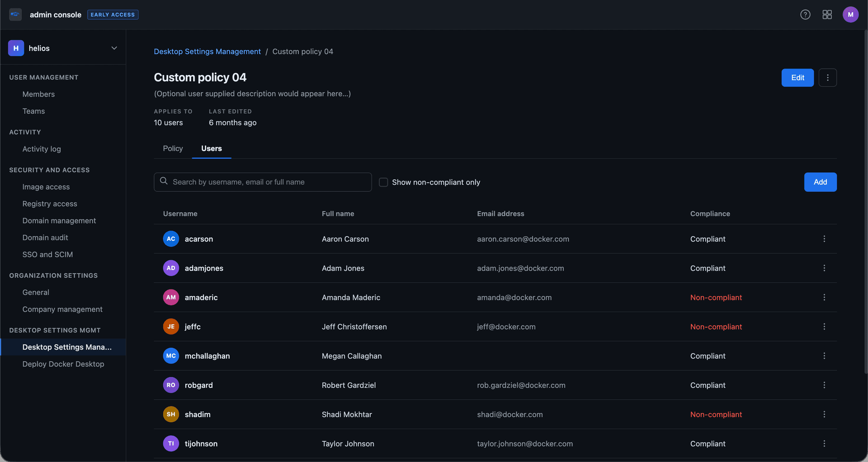Open the help question mark icon
The image size is (868, 462).
point(805,14)
